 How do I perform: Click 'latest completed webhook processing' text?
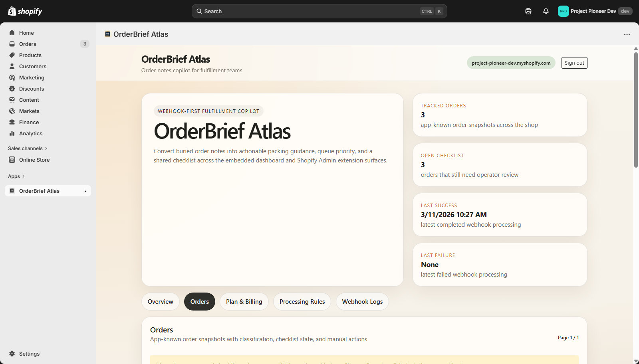471,225
